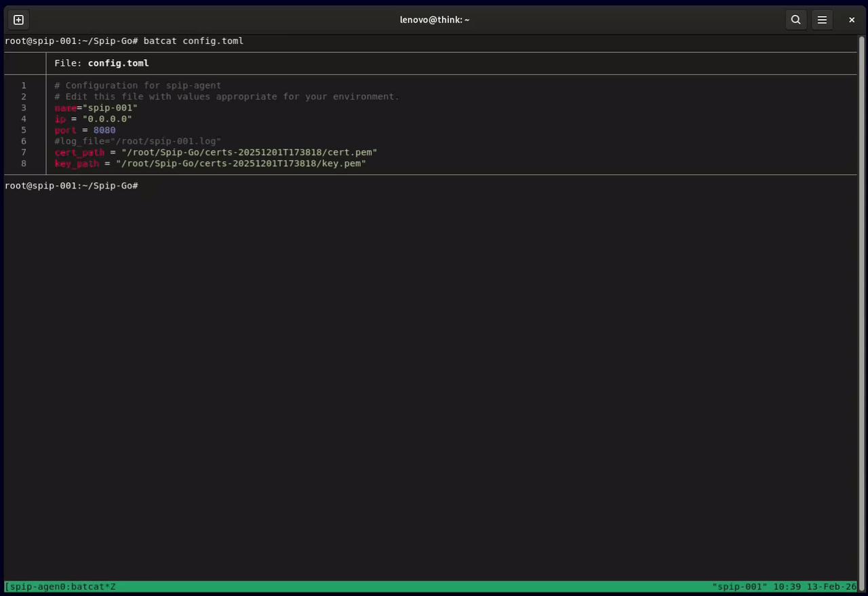Click the window title lenovo@think: ~
The image size is (868, 596).
coord(435,20)
